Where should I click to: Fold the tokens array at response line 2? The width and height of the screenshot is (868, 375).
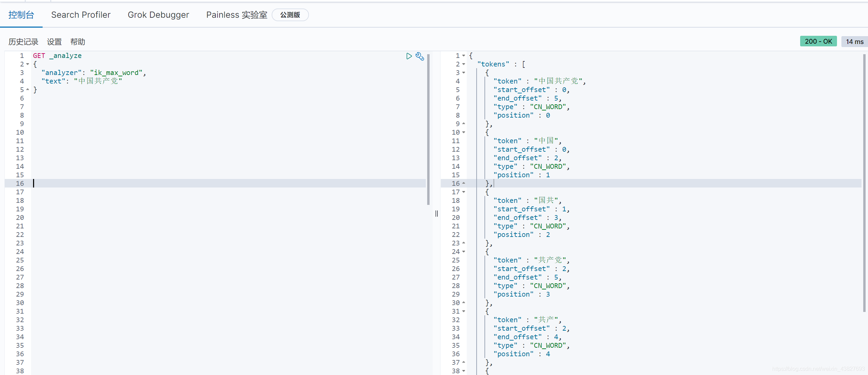[x=464, y=64]
